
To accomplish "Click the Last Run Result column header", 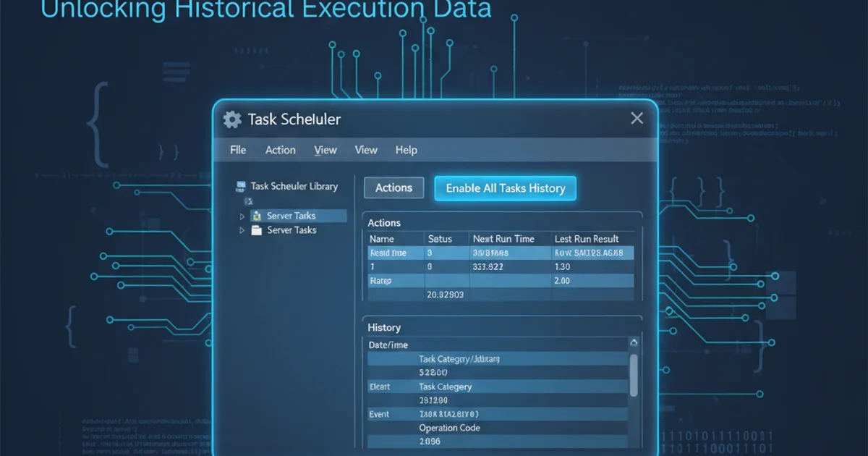I will coord(586,239).
